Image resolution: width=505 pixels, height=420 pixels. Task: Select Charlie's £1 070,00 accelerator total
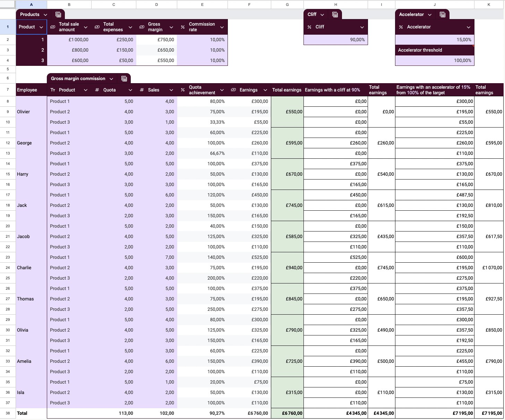pos(489,268)
